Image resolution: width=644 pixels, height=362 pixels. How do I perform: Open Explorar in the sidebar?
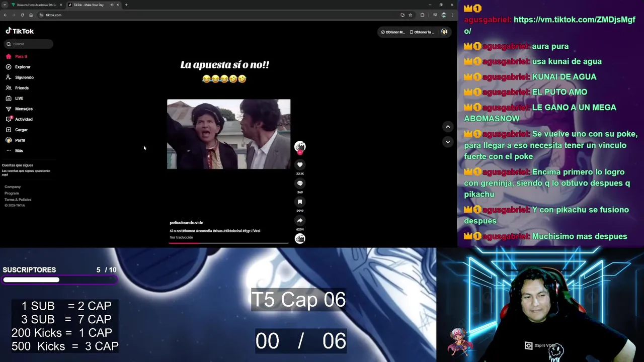click(18, 67)
